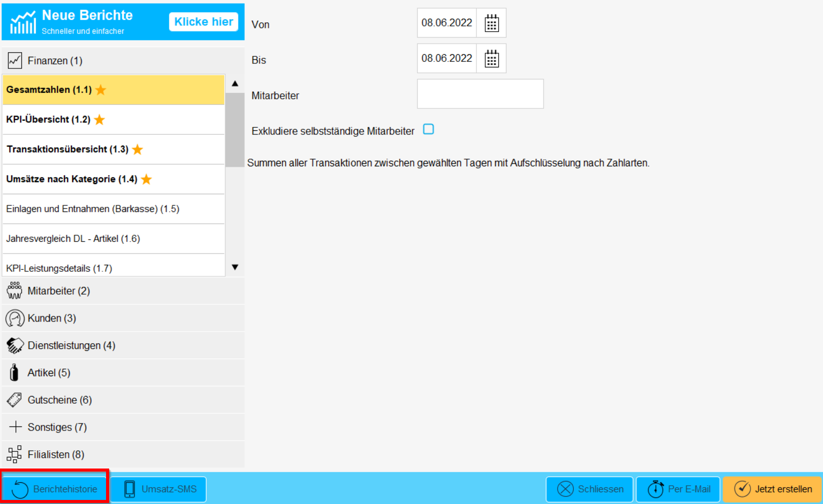
Task: Click the Finanzen line chart icon
Action: (15, 61)
